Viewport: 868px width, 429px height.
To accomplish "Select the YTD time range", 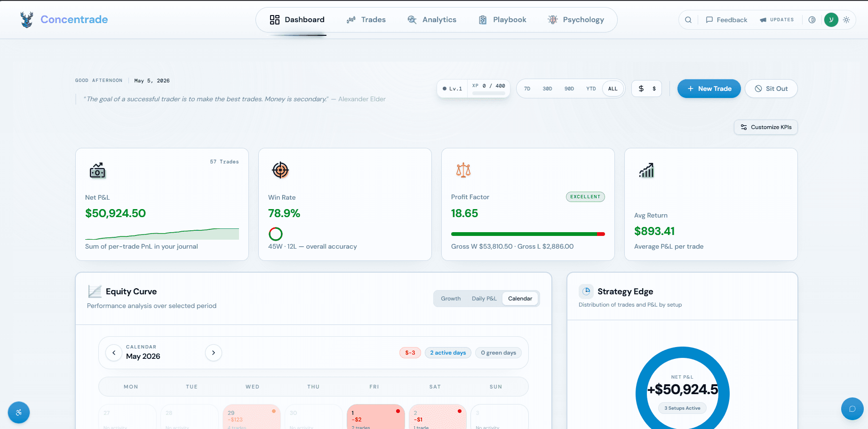I will click(591, 89).
